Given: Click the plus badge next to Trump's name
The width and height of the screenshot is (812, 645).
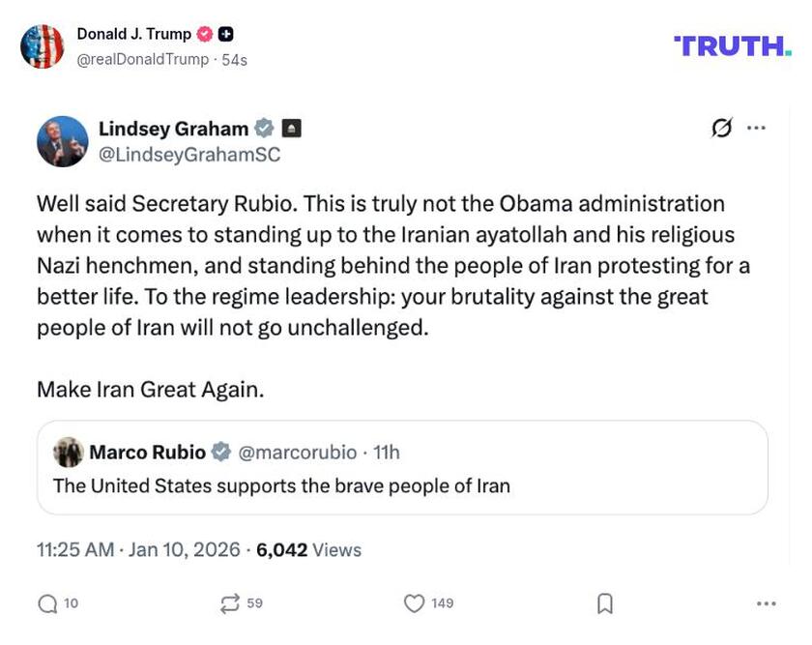Looking at the screenshot, I should tap(223, 33).
